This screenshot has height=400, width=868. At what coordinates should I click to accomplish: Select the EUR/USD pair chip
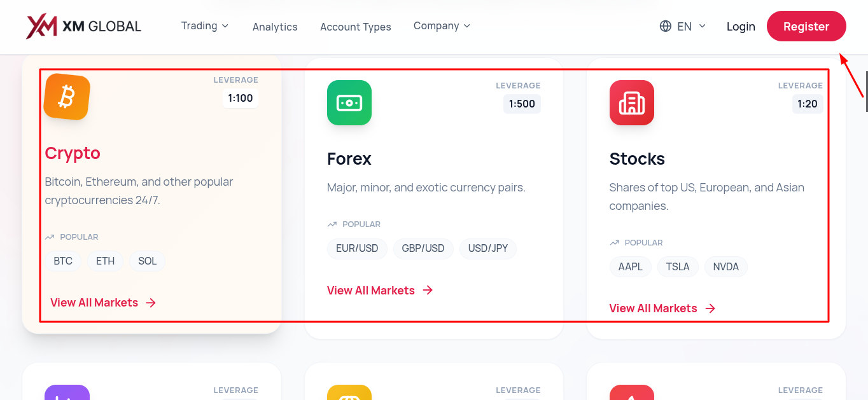pos(357,249)
